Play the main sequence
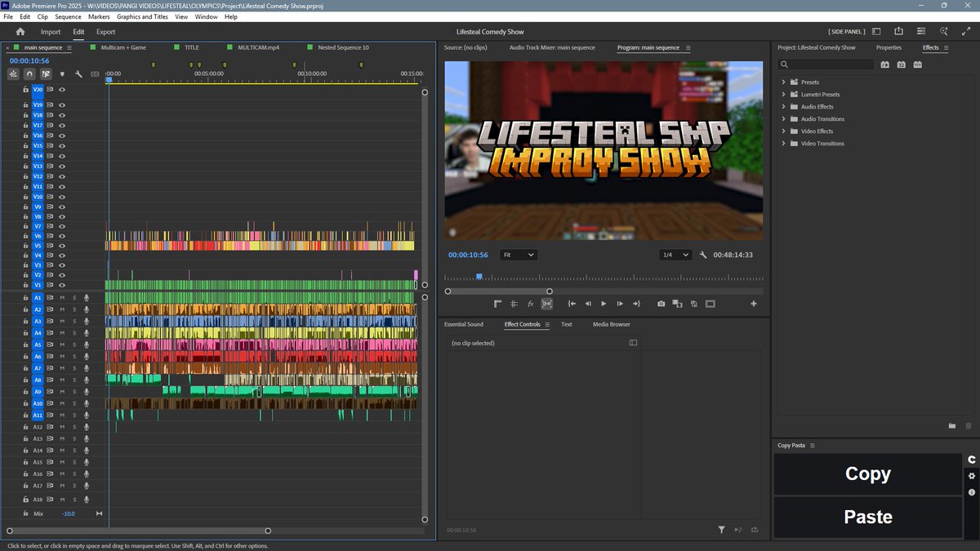Image resolution: width=980 pixels, height=551 pixels. click(x=604, y=304)
